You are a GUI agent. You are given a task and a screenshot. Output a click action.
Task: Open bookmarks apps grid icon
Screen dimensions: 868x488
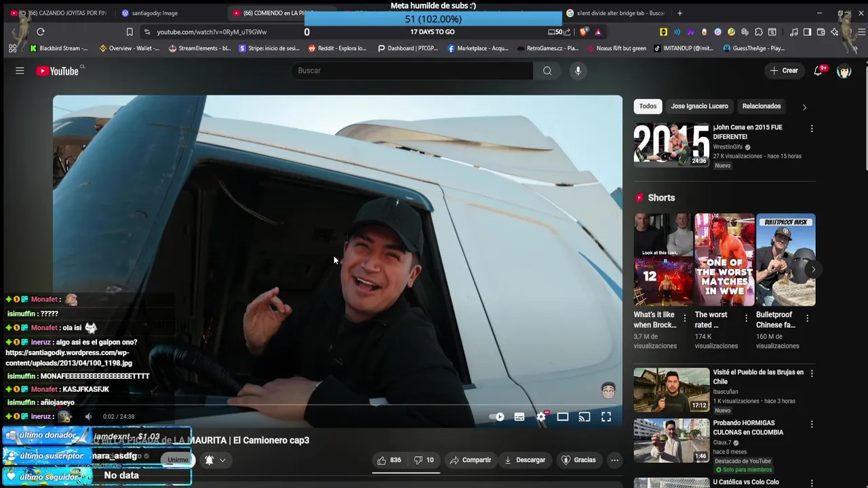tap(12, 48)
